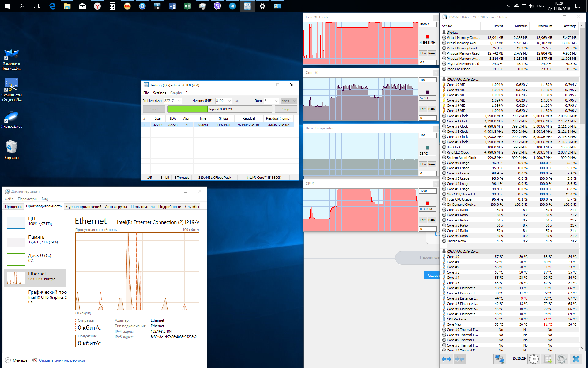Image resolution: width=588 pixels, height=368 pixels.
Task: Open Viber from the taskbar
Action: pos(217,6)
